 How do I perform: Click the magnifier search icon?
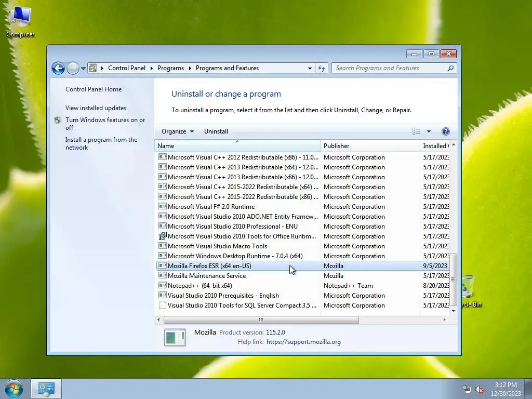450,68
